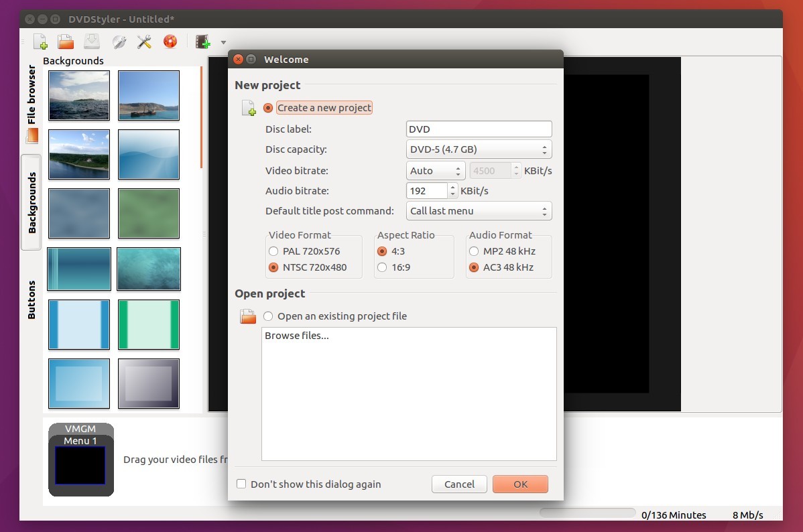
Task: Click the Audio bitrate 192 field
Action: click(426, 191)
